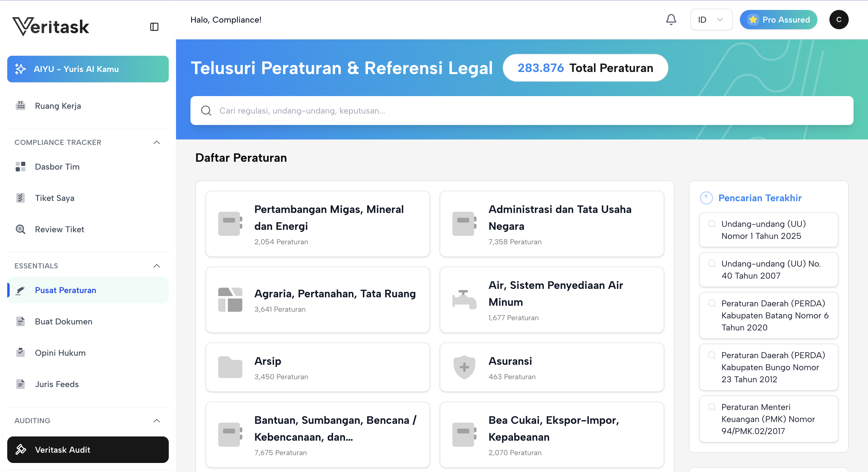Collapse the Compliance Tracker section

(156, 142)
